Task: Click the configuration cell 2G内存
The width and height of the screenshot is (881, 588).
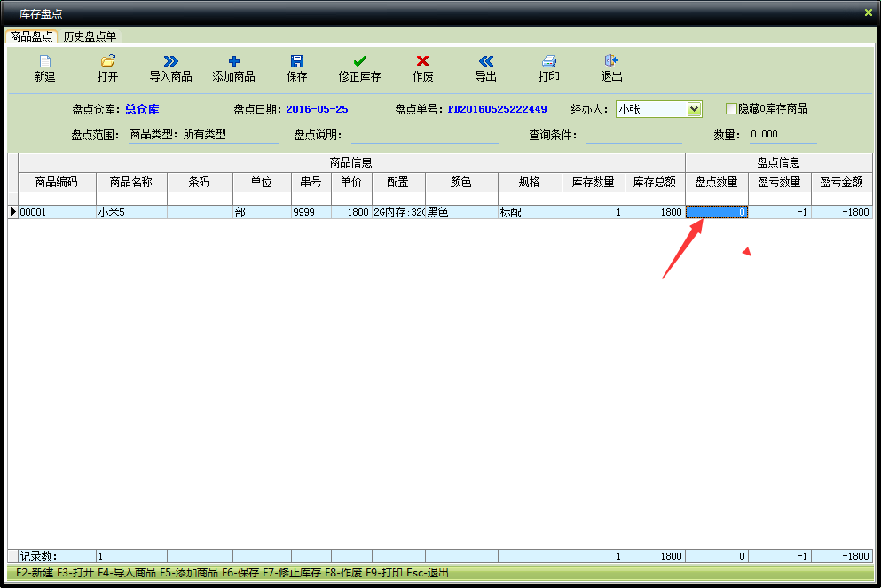Action: pyautogui.click(x=398, y=212)
